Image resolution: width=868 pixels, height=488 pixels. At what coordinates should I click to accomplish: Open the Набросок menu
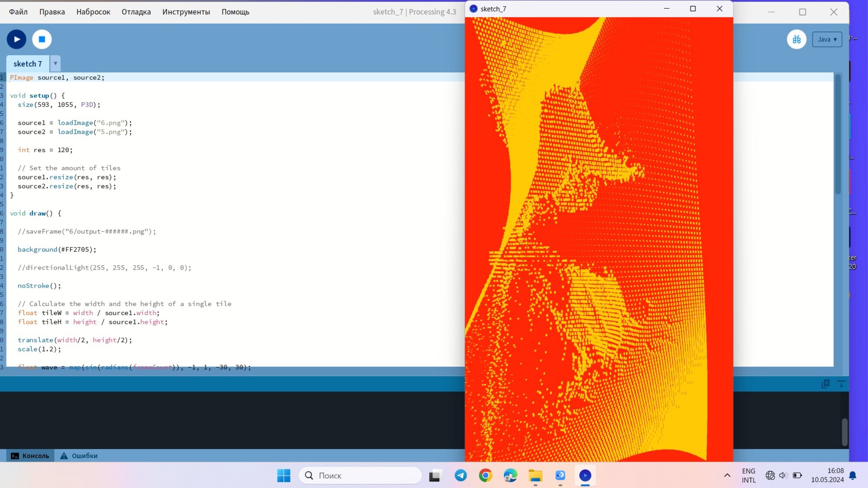coord(93,12)
